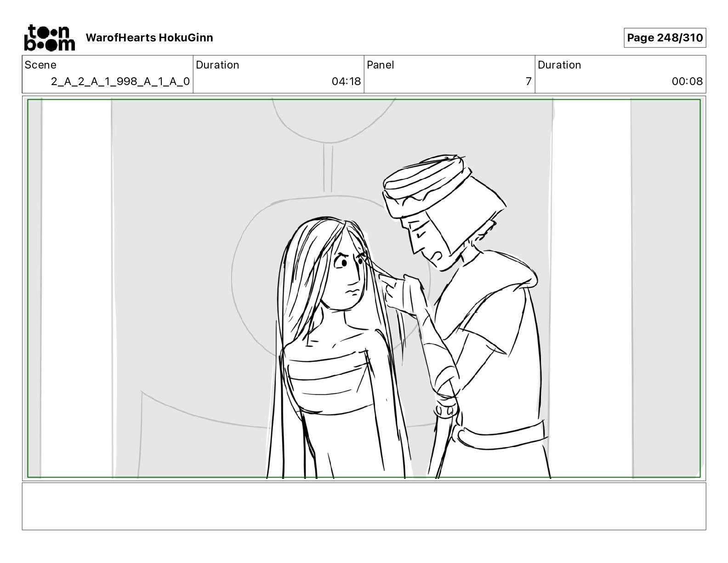
Task: Click the panel duration value '00:08'
Action: coord(687,81)
